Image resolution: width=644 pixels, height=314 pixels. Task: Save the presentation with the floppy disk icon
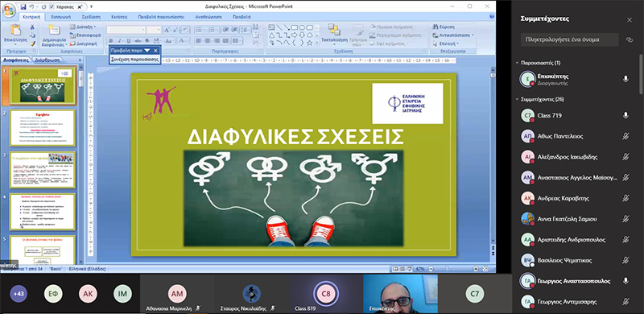pyautogui.click(x=23, y=6)
